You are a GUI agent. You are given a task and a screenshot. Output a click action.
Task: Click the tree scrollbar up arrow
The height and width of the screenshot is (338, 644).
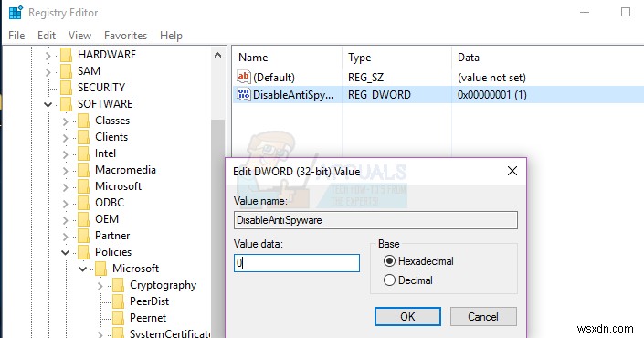(x=218, y=55)
